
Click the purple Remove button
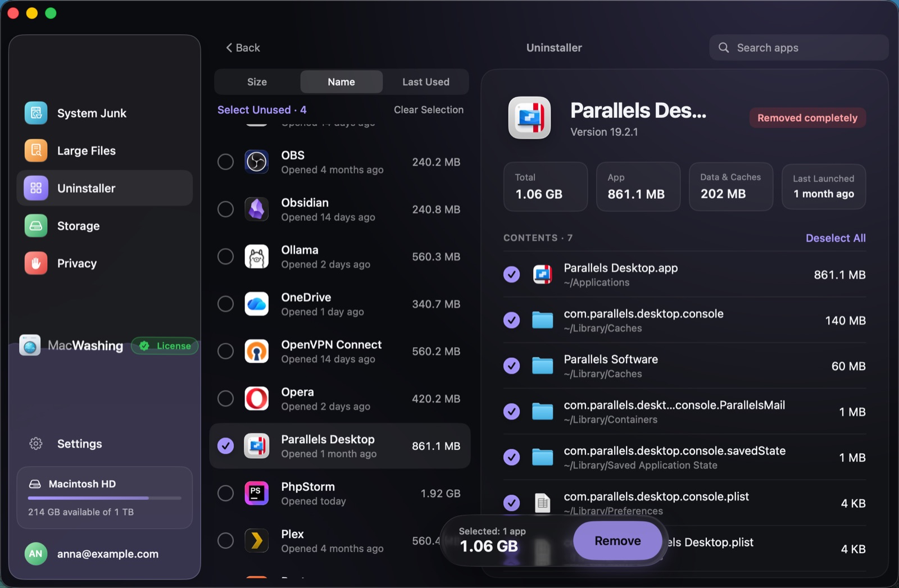point(618,541)
